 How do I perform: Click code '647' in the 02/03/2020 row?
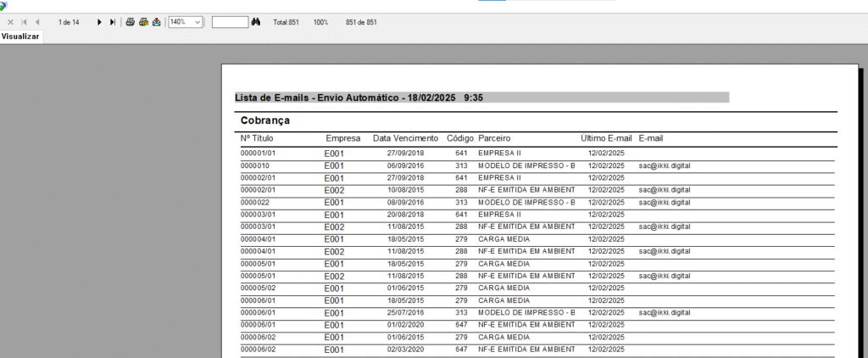(462, 350)
